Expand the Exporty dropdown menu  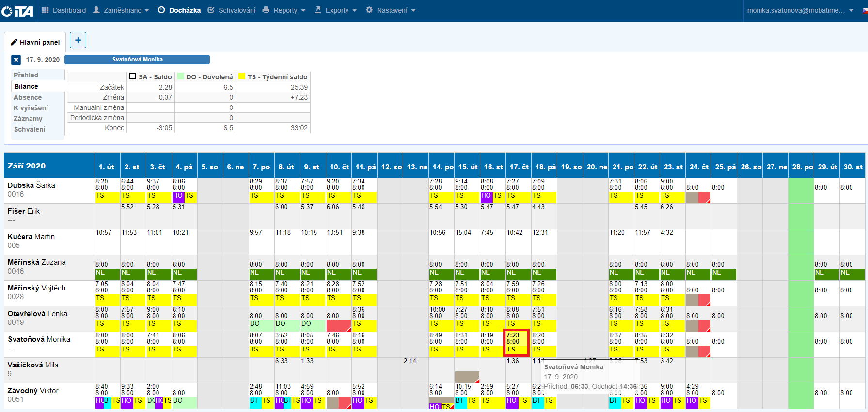336,10
